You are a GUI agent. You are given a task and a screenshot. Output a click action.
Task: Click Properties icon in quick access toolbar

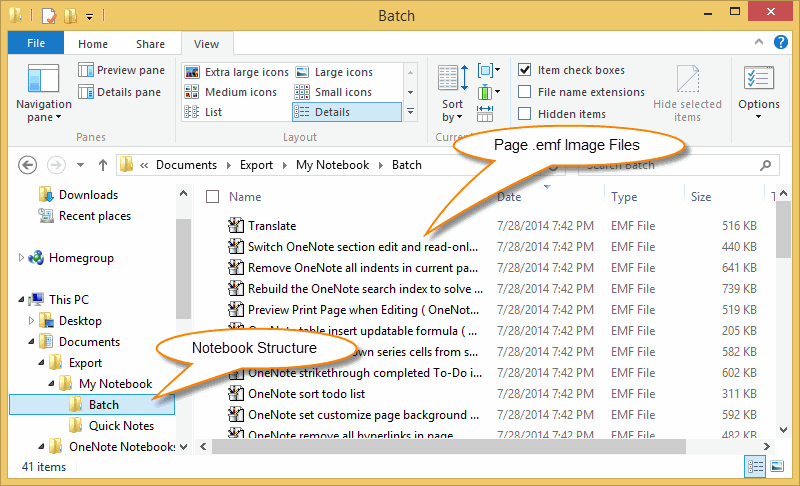(48, 16)
